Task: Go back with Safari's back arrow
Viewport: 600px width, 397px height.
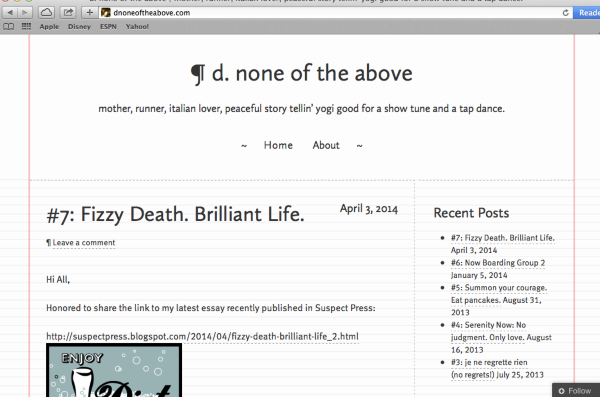Action: pos(10,13)
